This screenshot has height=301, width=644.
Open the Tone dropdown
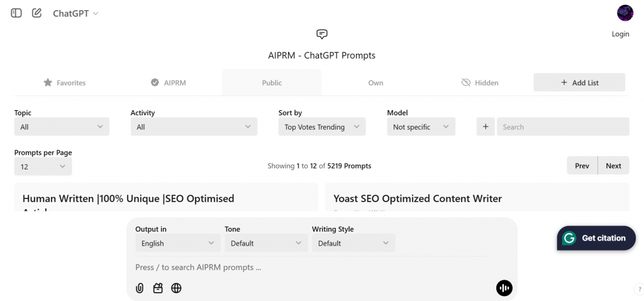tap(266, 244)
